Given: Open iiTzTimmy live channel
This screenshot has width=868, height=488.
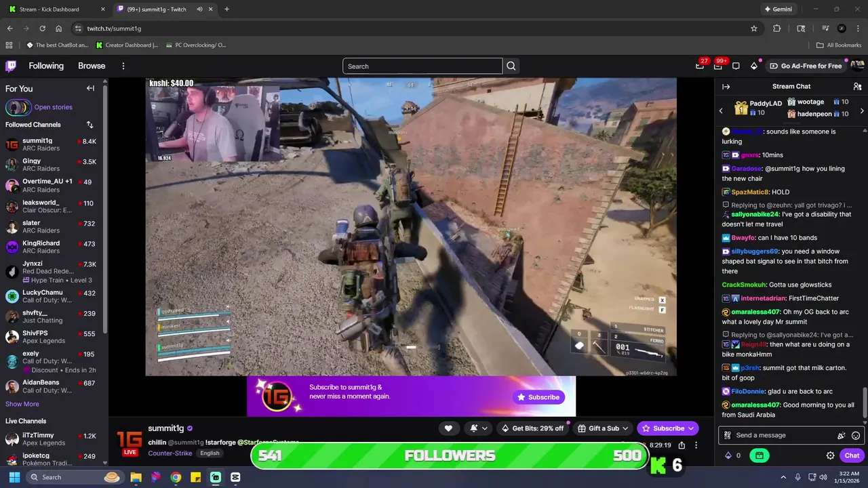Looking at the screenshot, I should click(x=52, y=439).
